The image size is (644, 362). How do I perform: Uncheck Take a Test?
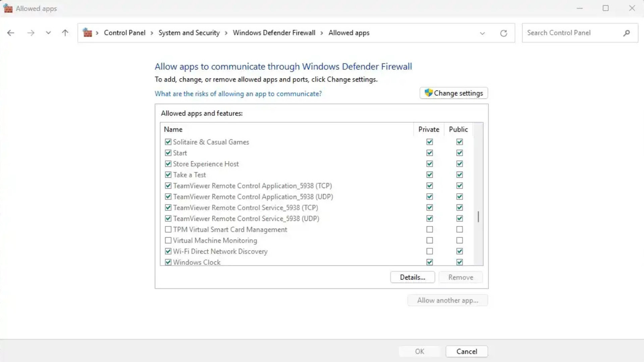click(x=168, y=175)
